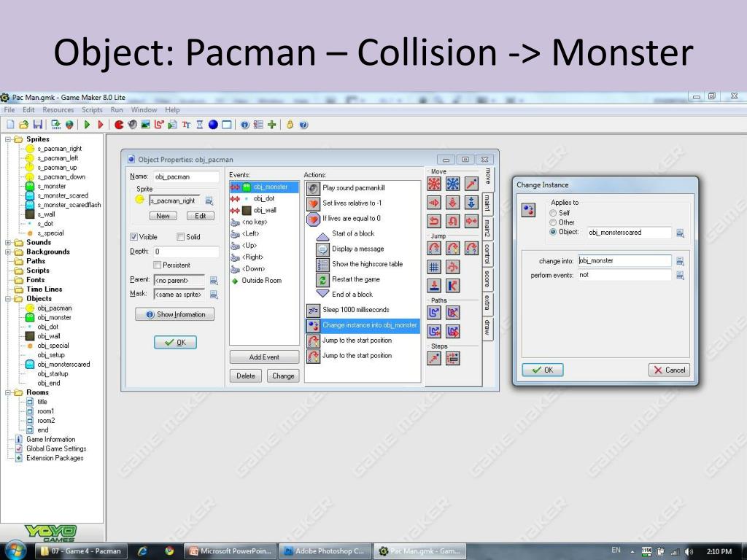Select the Speed Horizontal action icon
The image size is (747, 560).
tap(434, 203)
